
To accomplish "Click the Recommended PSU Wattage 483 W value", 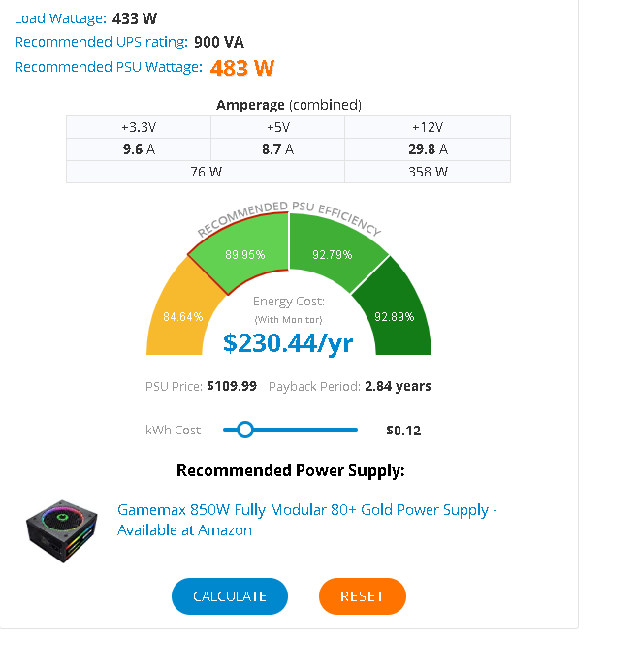I will click(242, 68).
